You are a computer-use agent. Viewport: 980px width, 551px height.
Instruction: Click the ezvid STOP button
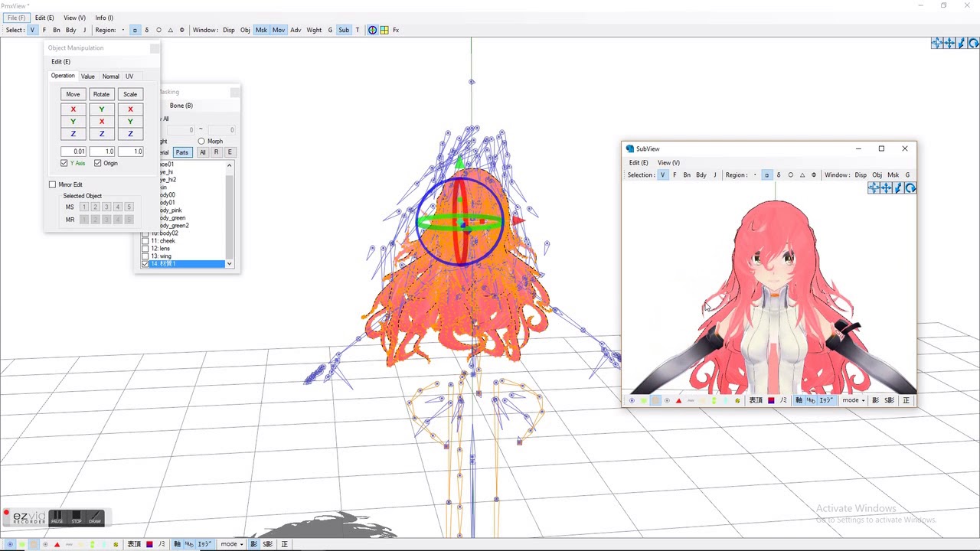(x=76, y=518)
